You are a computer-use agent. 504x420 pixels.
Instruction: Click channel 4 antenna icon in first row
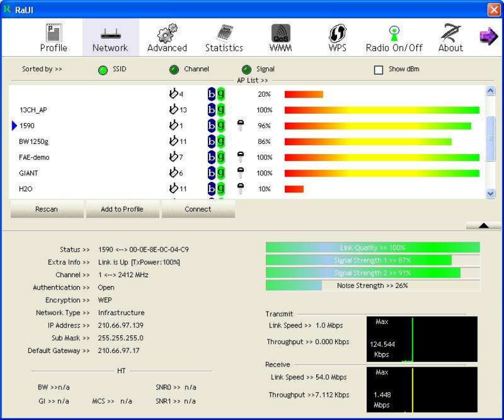tap(174, 94)
